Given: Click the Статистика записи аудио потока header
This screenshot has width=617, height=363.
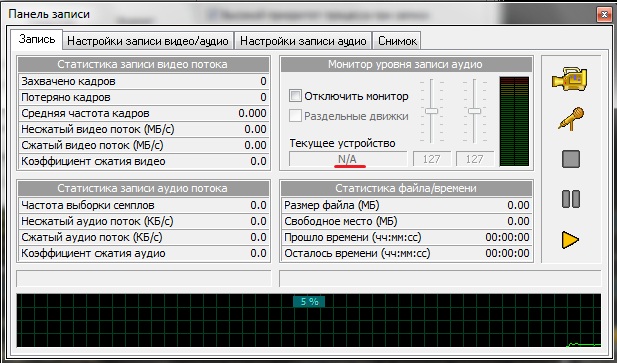Looking at the screenshot, I should pyautogui.click(x=144, y=188).
